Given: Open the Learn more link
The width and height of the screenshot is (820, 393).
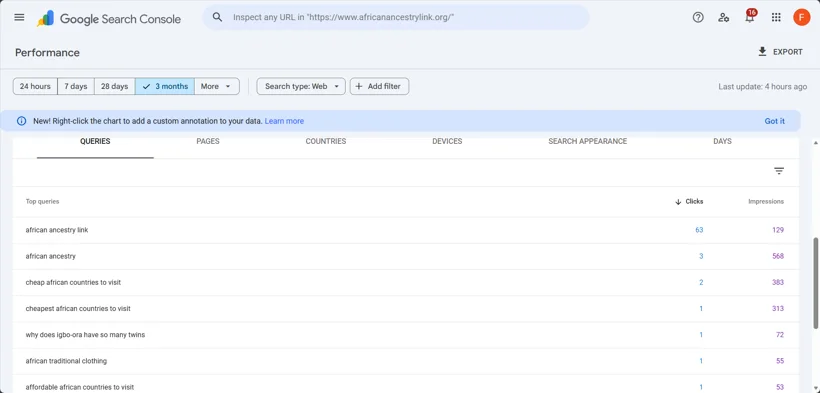Looking at the screenshot, I should click(x=284, y=121).
